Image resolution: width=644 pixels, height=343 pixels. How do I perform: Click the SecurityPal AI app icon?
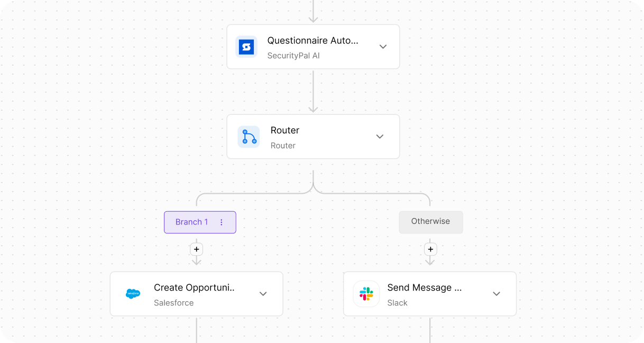coord(246,47)
